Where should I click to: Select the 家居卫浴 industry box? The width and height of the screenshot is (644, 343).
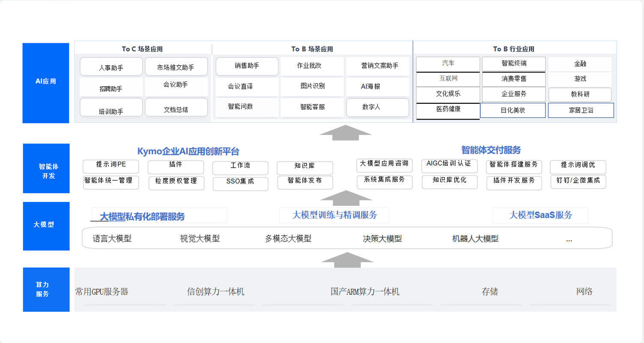coord(581,110)
